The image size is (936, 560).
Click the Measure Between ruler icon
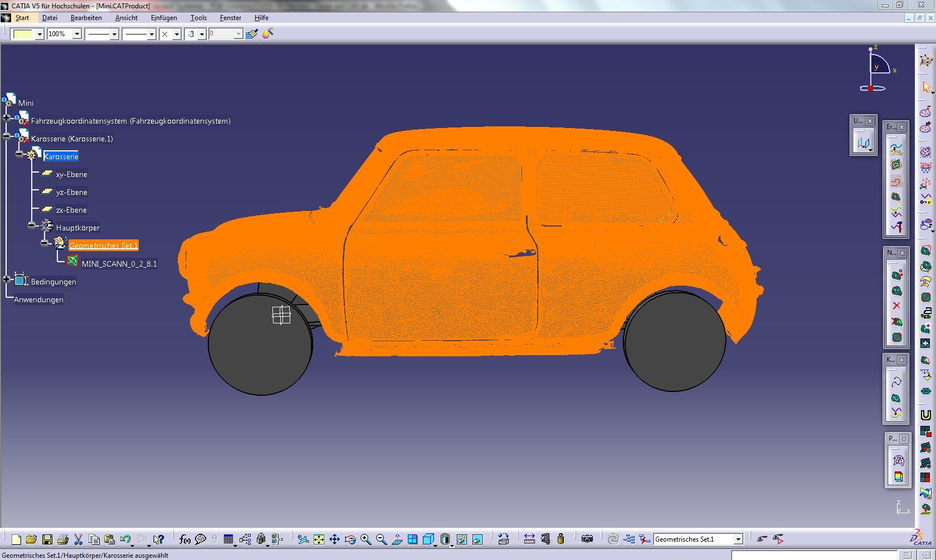pyautogui.click(x=529, y=539)
